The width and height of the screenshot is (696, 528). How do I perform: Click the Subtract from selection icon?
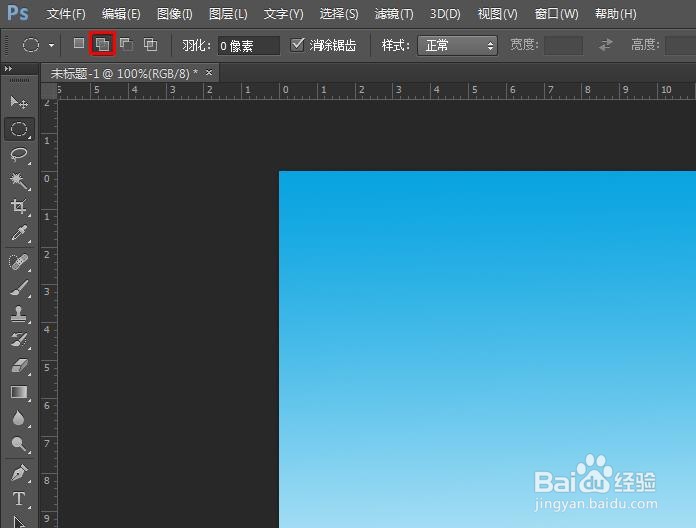(127, 44)
